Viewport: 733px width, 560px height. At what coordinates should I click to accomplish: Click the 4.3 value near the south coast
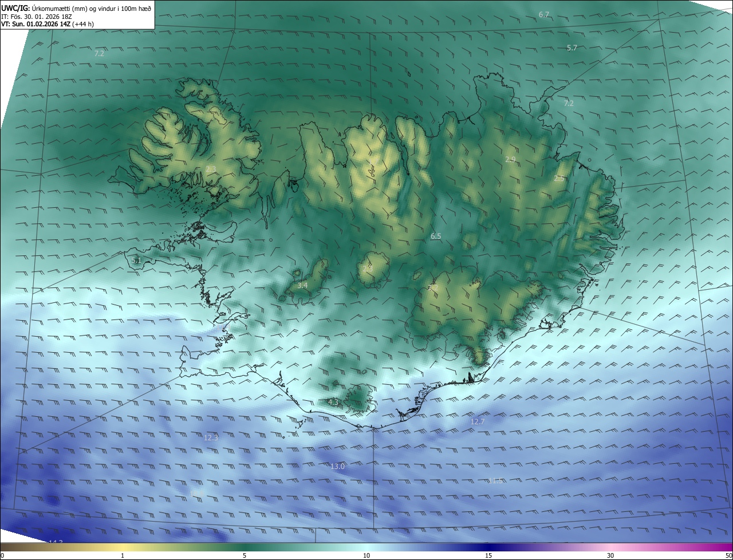[333, 402]
